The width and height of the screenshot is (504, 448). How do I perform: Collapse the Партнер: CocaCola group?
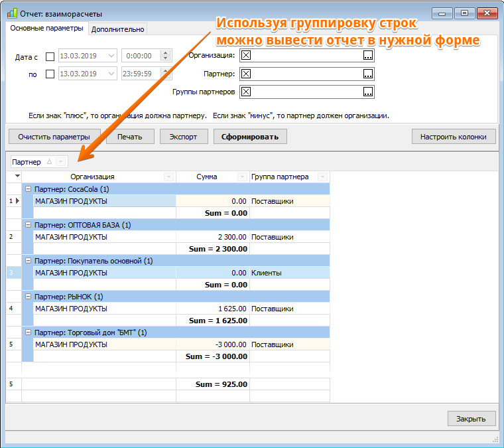pos(29,188)
